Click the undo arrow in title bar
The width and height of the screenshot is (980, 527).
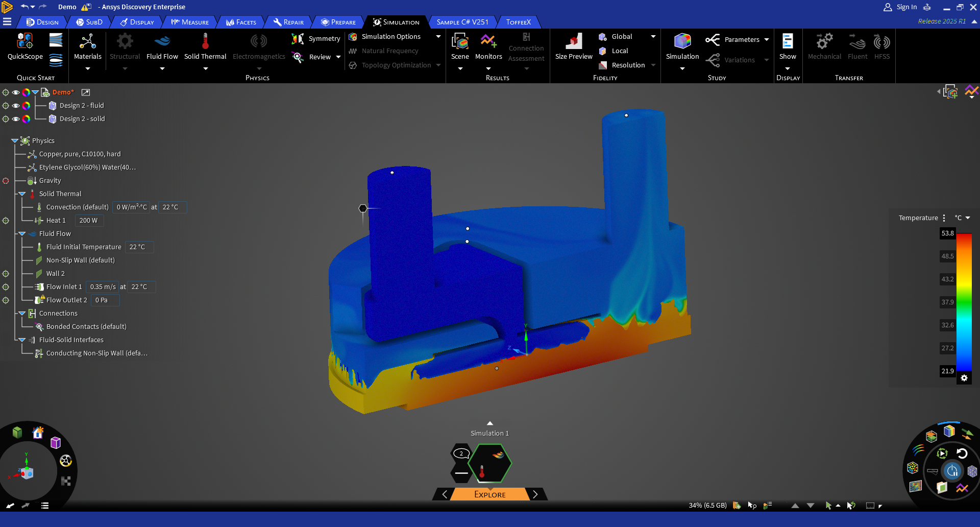coord(24,7)
